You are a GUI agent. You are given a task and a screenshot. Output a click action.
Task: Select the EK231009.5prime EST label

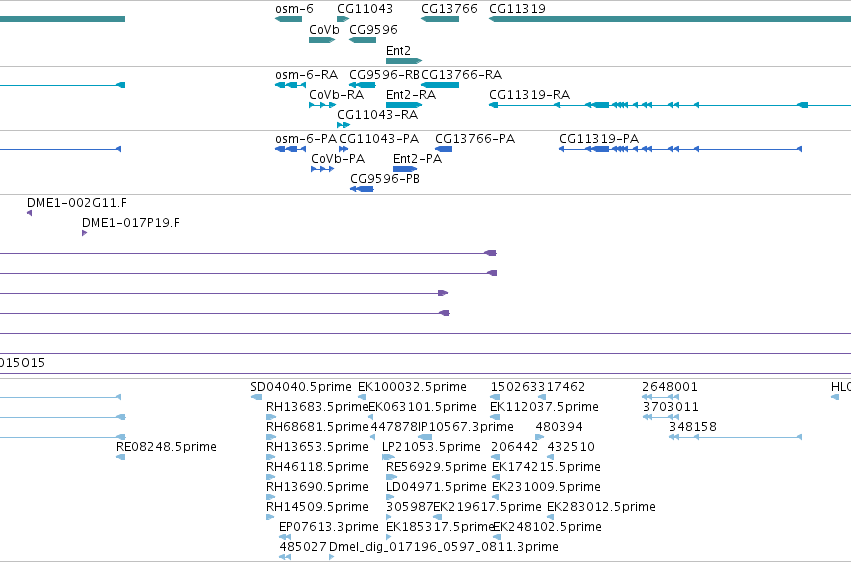pyautogui.click(x=546, y=487)
